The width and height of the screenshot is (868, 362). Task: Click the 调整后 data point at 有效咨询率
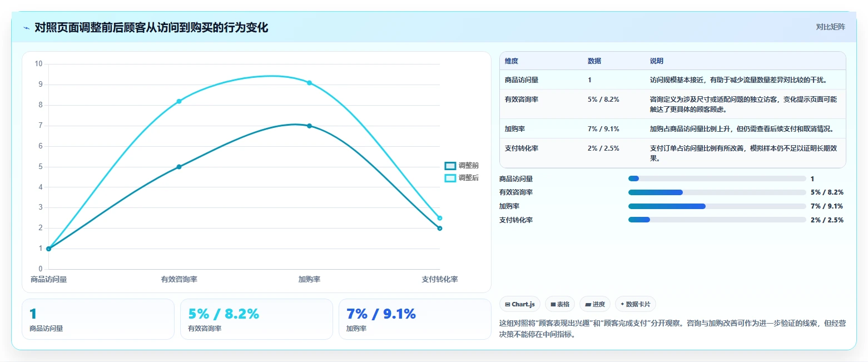[x=179, y=101]
